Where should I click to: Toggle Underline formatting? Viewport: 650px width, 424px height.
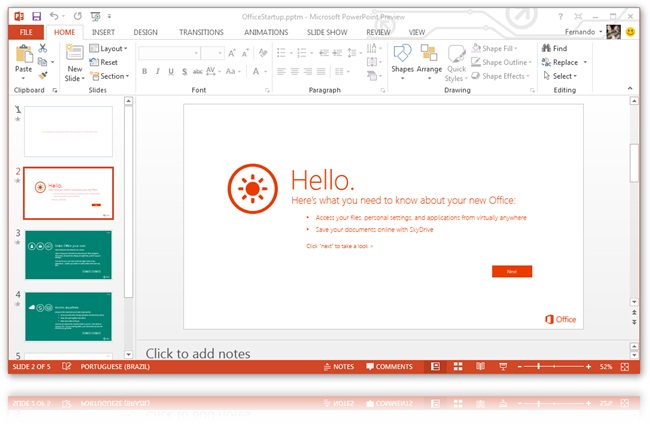pos(171,71)
